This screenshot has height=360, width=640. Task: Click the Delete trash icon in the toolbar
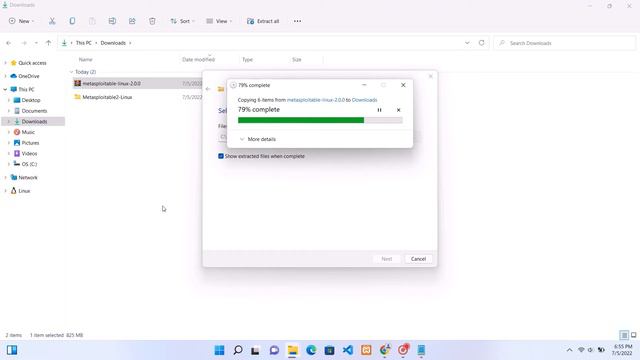pos(152,21)
